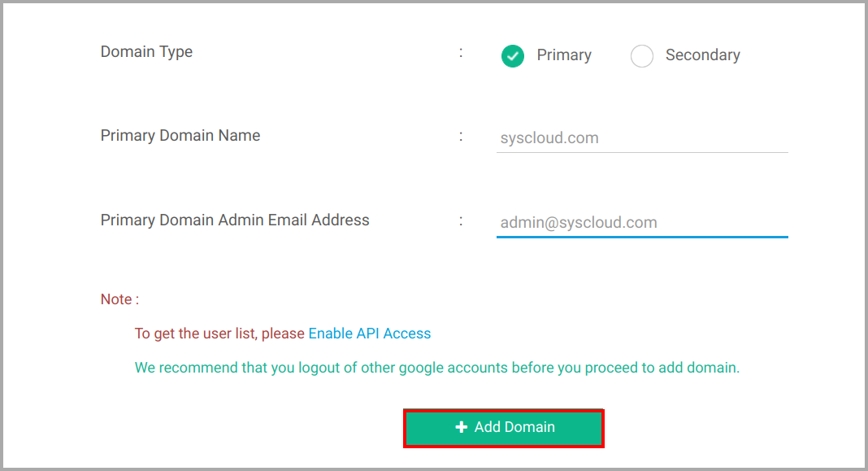Click the plus icon on Add Domain
Viewport: 868px width, 471px height.
pos(461,427)
